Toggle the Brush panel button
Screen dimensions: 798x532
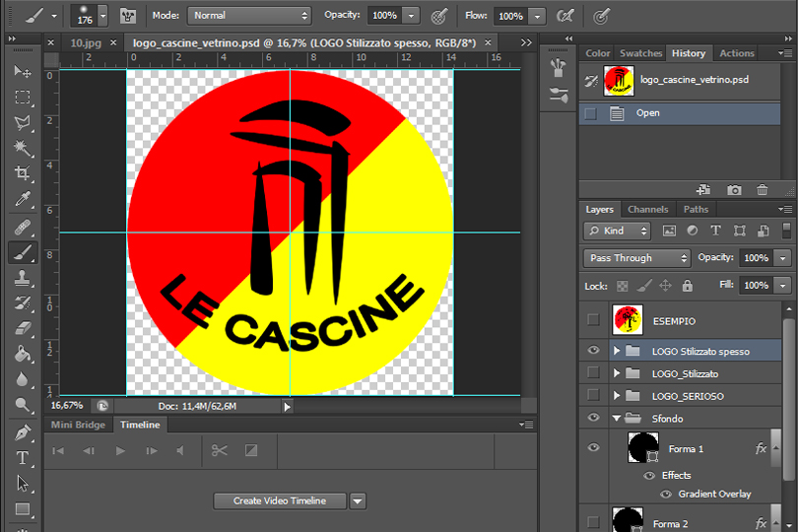point(128,16)
